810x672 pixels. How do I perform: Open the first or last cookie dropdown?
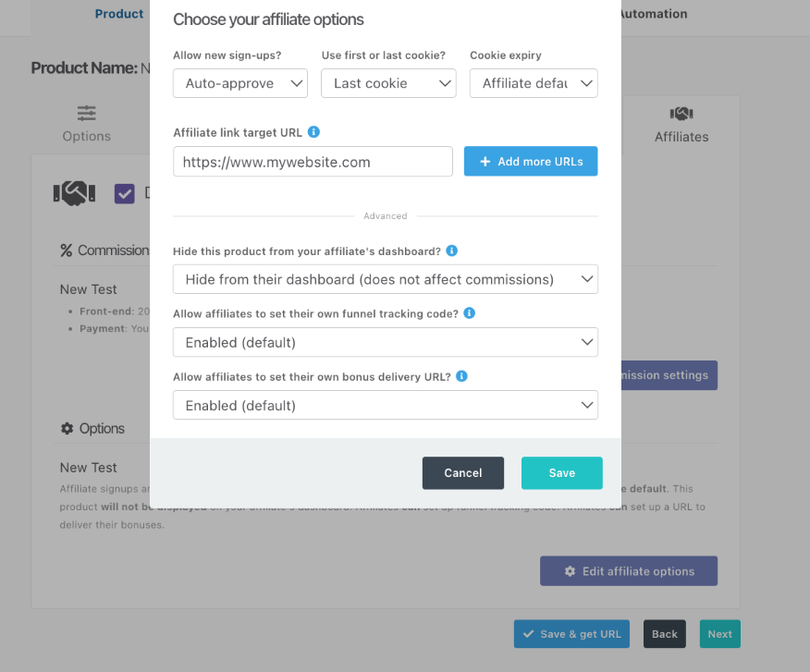388,83
